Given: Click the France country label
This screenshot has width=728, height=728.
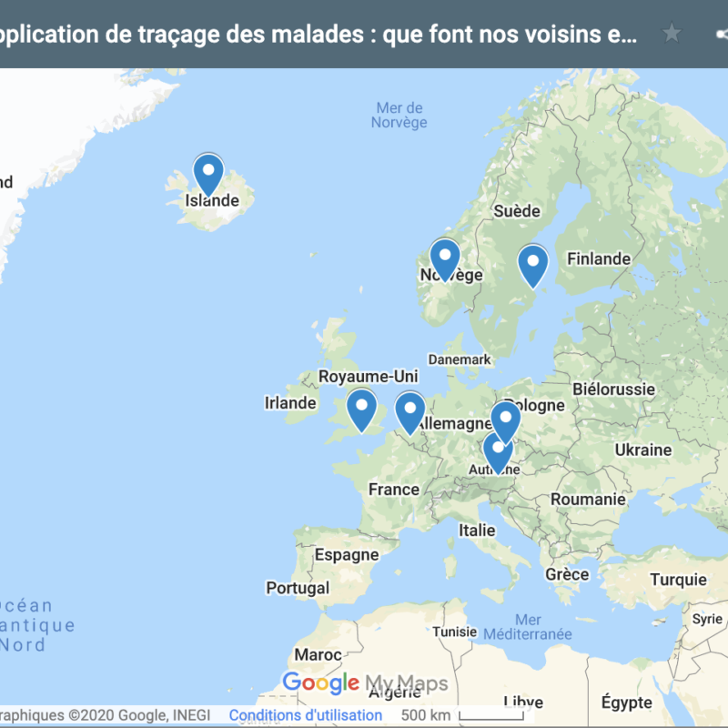Looking at the screenshot, I should pyautogui.click(x=393, y=490).
